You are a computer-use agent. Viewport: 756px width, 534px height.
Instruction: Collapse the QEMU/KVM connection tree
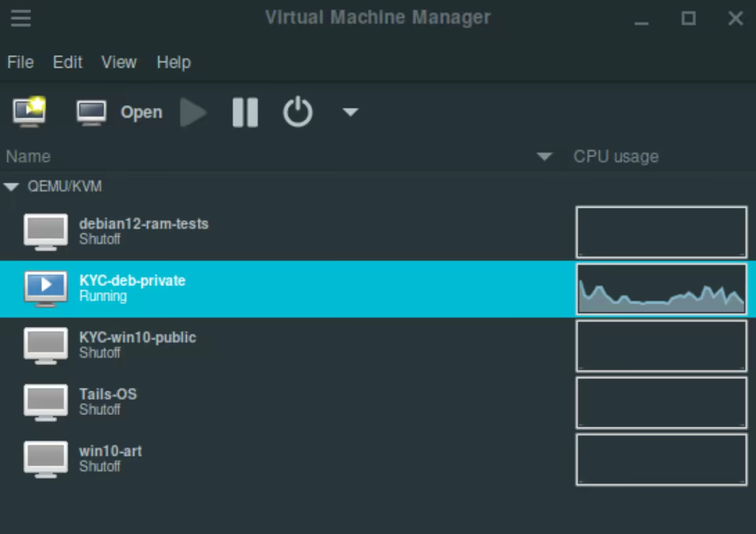click(11, 187)
